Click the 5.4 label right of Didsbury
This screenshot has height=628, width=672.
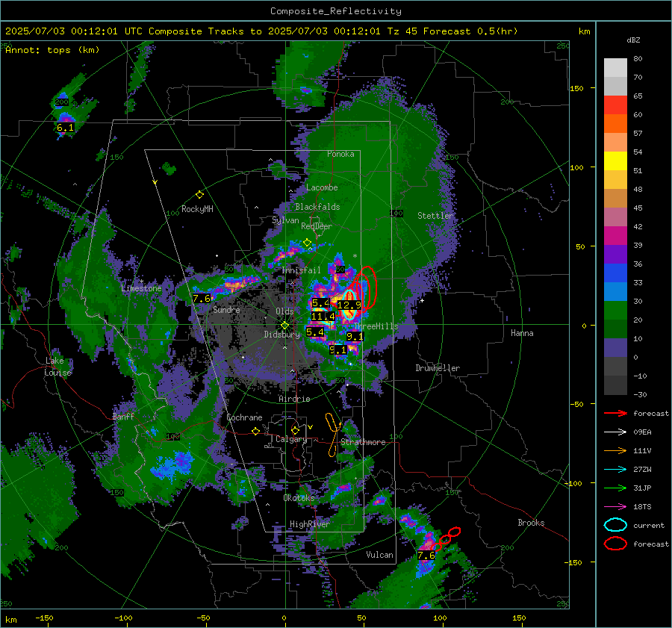314,332
